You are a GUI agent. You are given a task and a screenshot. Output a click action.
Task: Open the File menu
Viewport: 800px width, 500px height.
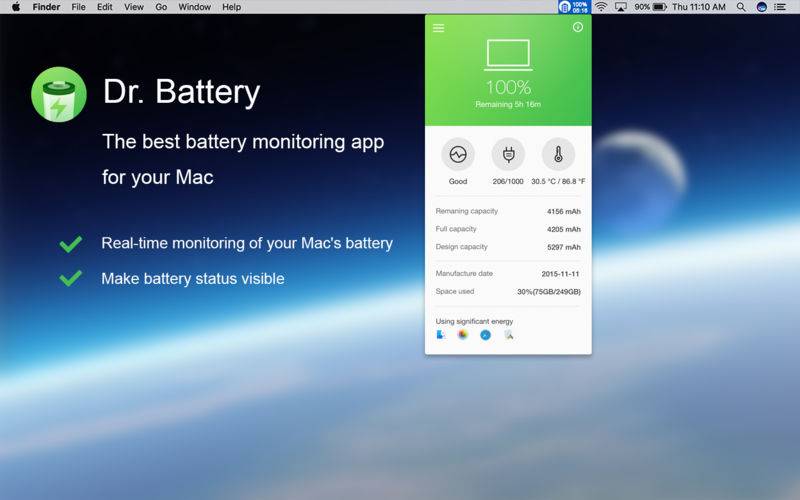[79, 7]
